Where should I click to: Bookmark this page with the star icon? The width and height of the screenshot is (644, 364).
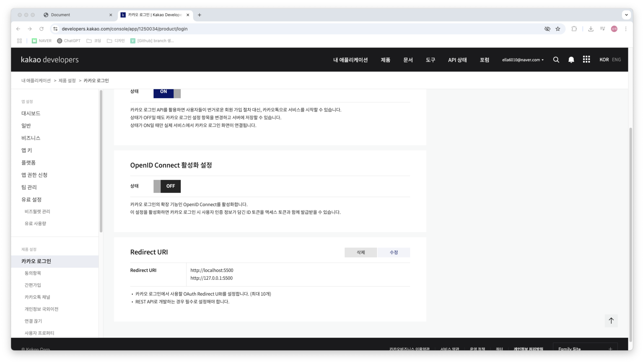[x=558, y=29]
